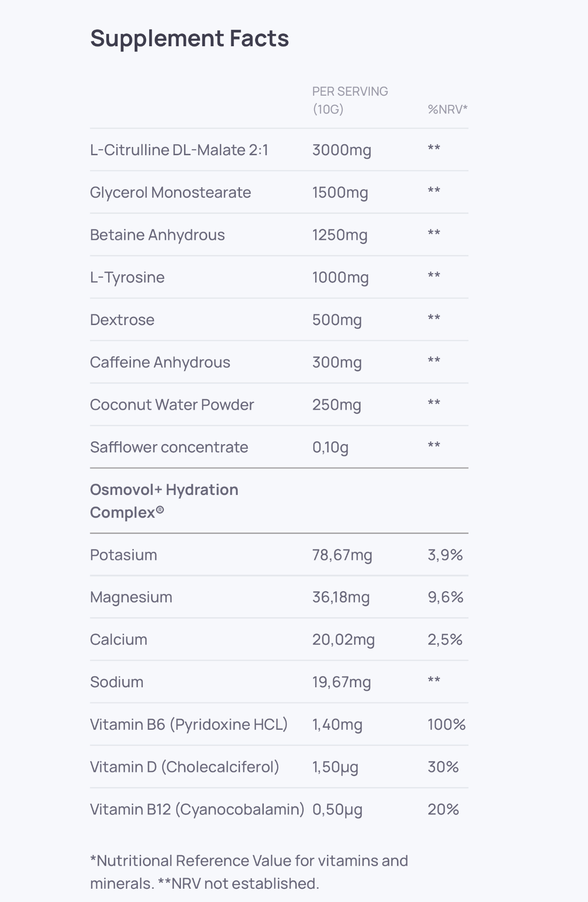This screenshot has height=902, width=588.
Task: Click the %NRV* column header
Action: click(x=447, y=109)
